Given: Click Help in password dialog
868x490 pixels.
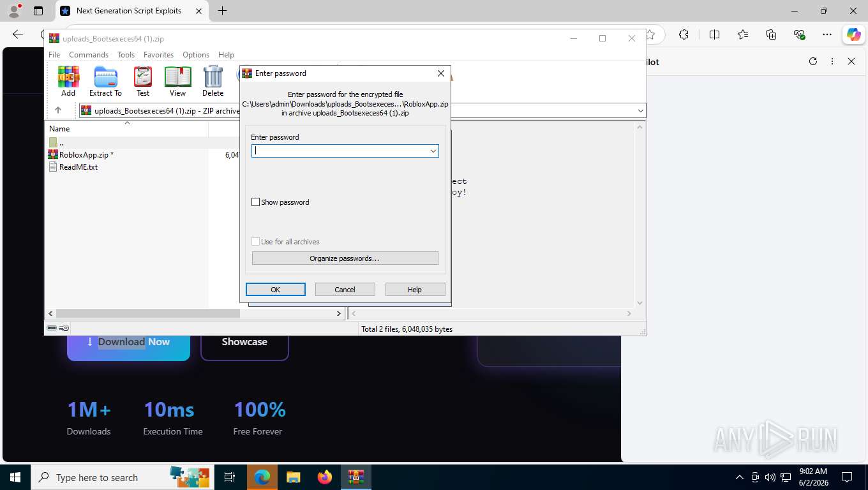Looking at the screenshot, I should 415,290.
